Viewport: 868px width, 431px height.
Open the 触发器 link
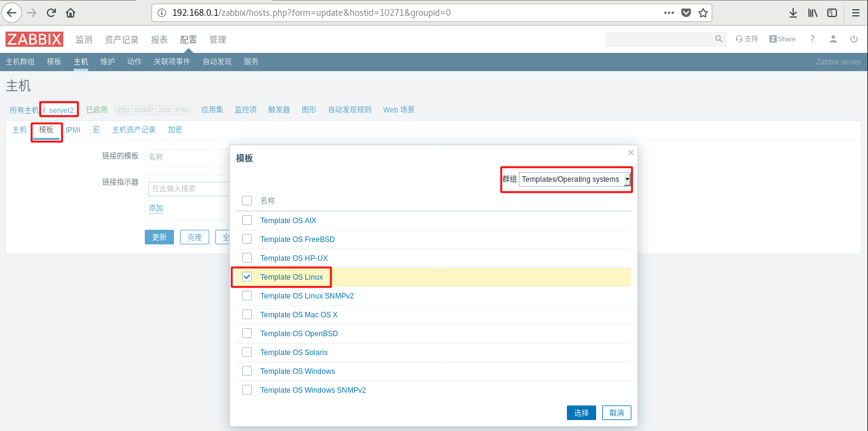pos(279,110)
